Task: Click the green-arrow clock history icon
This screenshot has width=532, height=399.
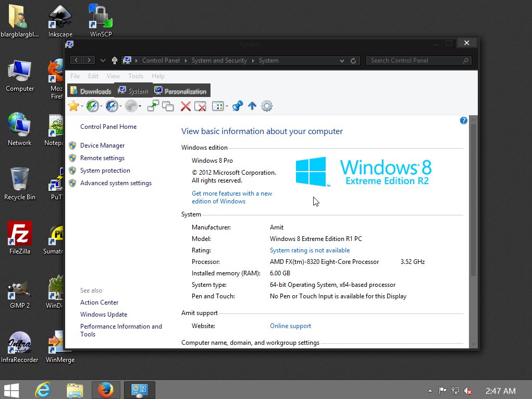Action: pyautogui.click(x=92, y=106)
